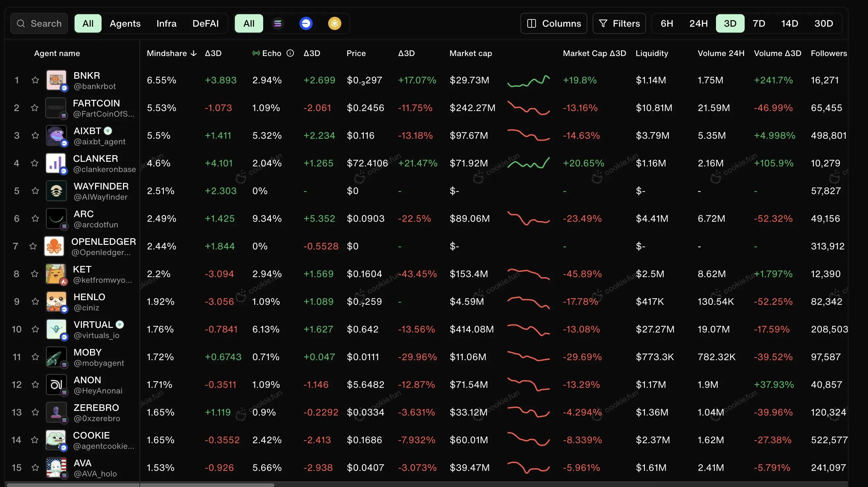Select the All chains filter
868x487 pixels.
tap(249, 23)
